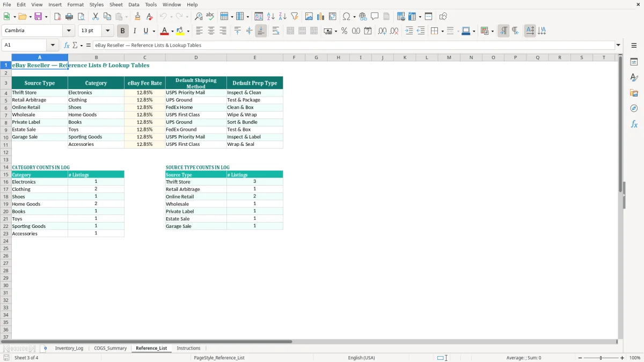Insert an image
644x362 pixels.
coord(309,17)
